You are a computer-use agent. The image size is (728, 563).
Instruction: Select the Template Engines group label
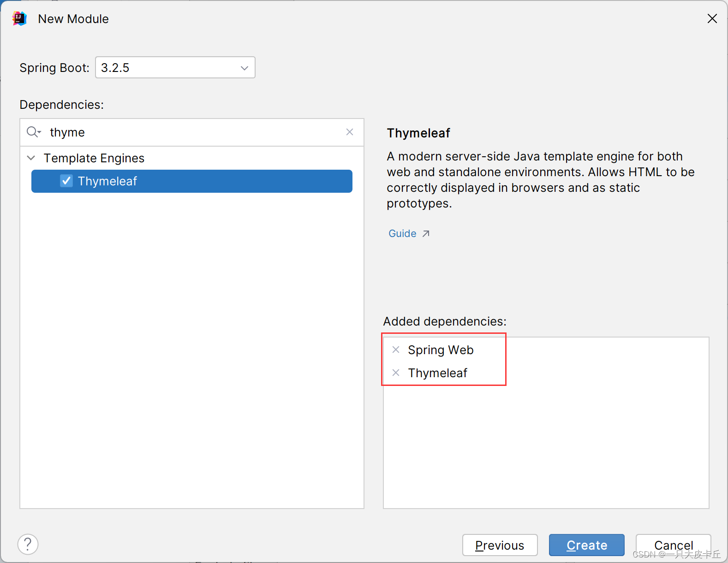(94, 158)
